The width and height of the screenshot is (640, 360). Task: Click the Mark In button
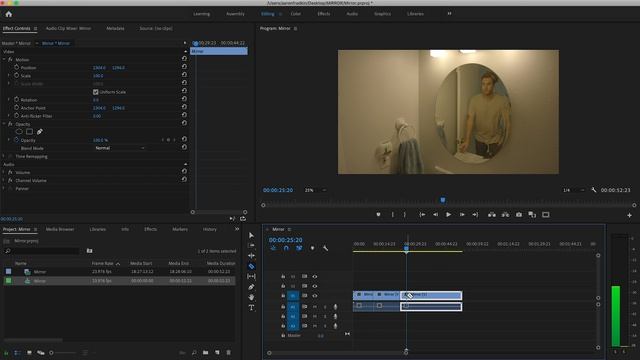pos(392,214)
